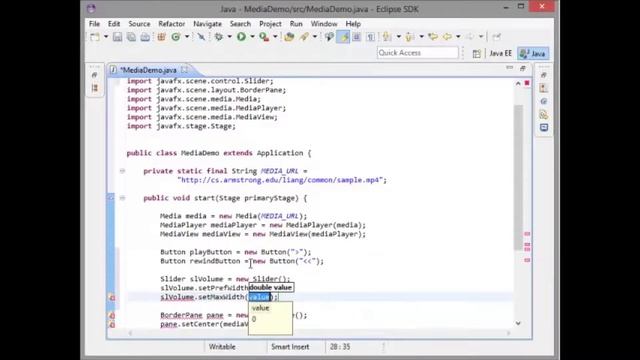The width and height of the screenshot is (640, 360).
Task: Click error marker on slVolume.setMaxWidth line
Action: point(111,298)
